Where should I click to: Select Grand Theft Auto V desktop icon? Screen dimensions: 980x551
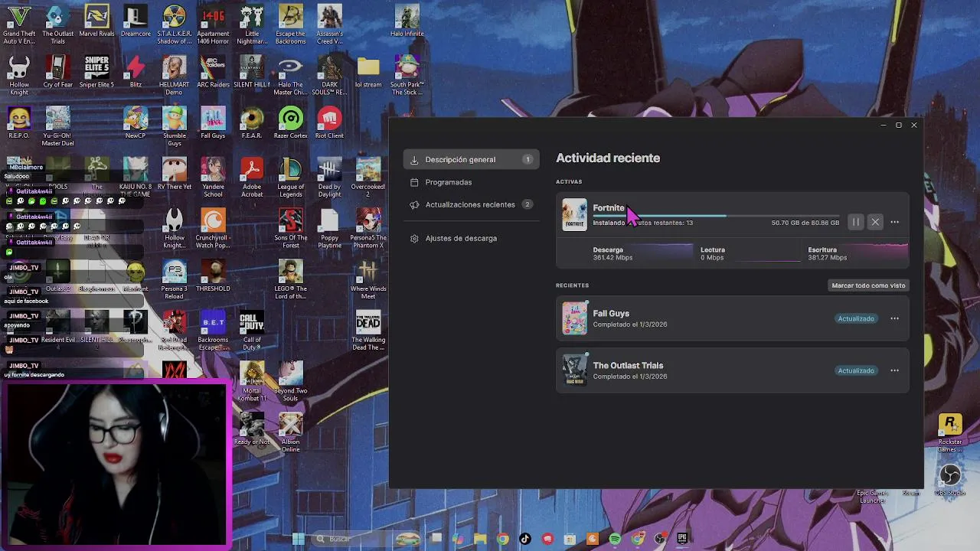[19, 24]
